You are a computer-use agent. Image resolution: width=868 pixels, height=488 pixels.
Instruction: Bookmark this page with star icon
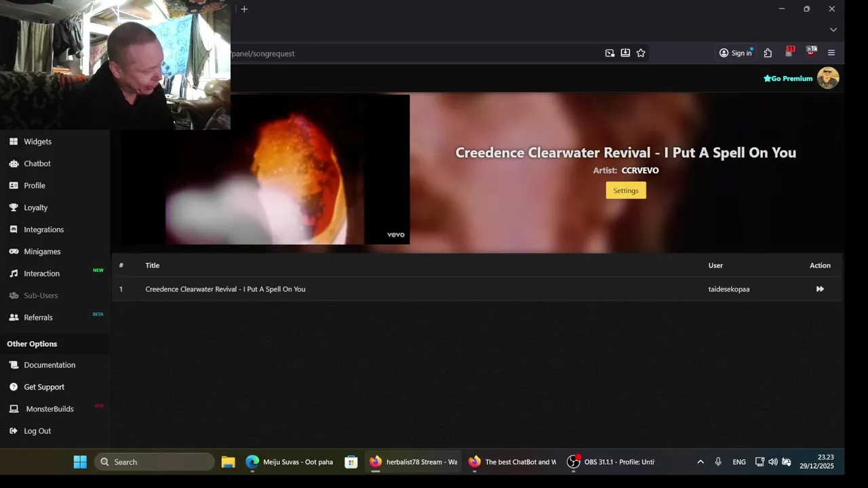(641, 53)
